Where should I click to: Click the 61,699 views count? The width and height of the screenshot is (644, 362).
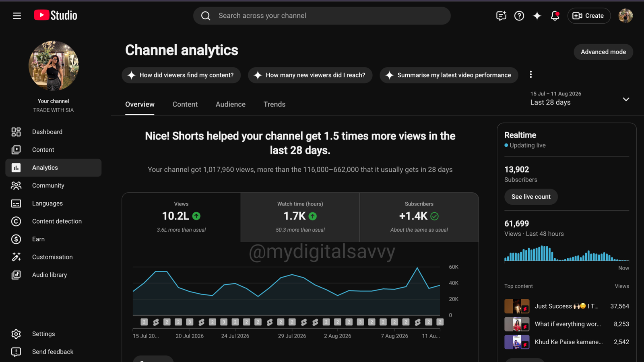(x=516, y=224)
